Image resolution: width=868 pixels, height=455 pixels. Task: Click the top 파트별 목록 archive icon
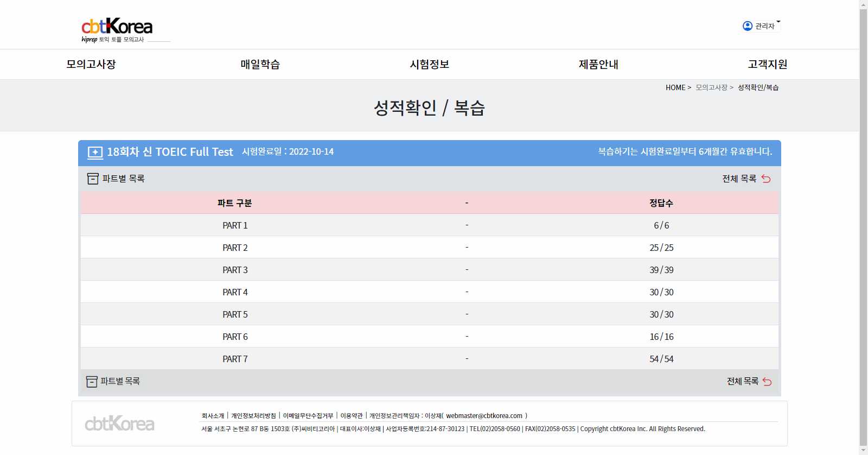93,179
